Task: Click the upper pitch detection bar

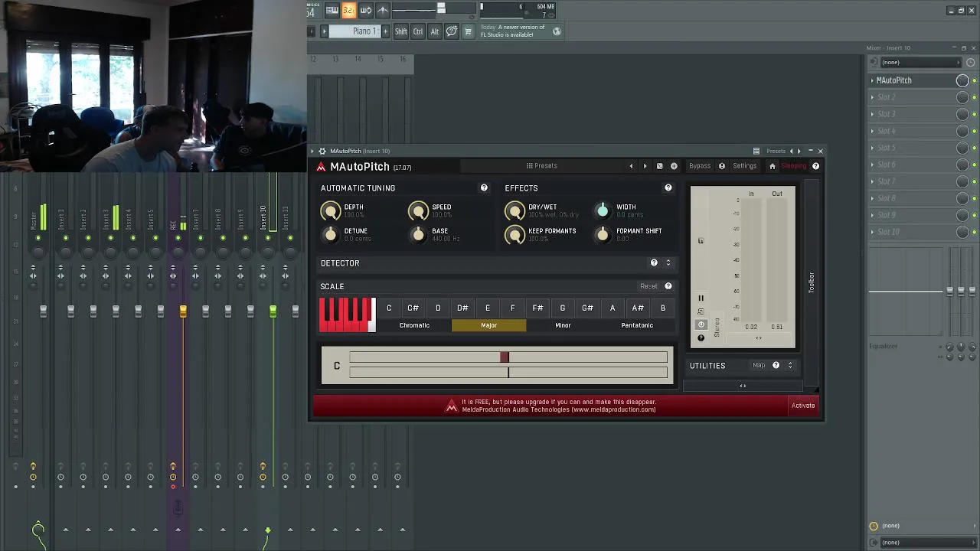Action: point(508,357)
